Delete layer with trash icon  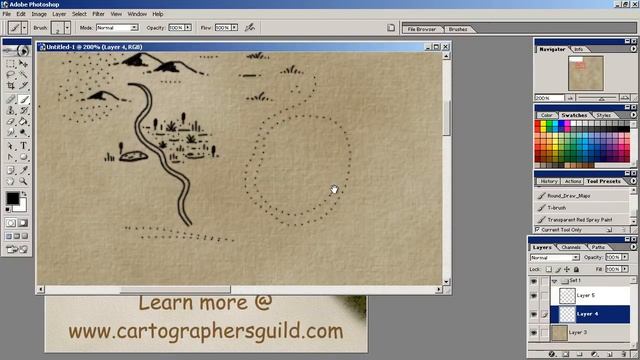coord(624,354)
